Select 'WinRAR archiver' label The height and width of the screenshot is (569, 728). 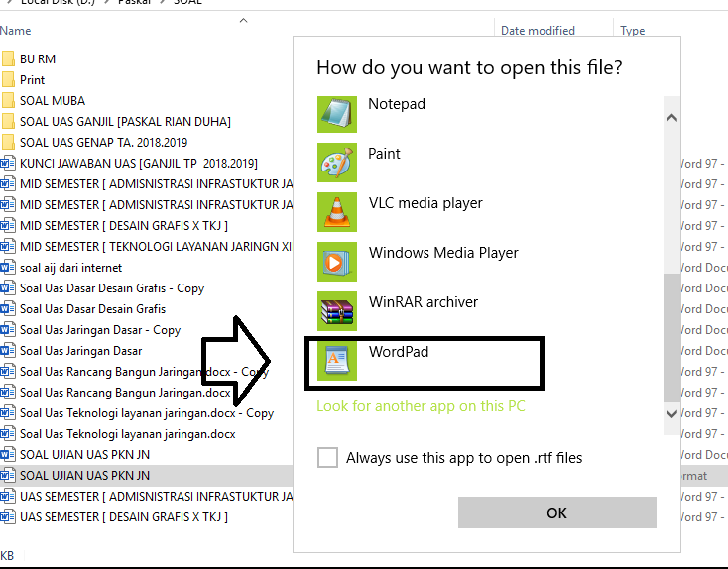click(423, 302)
